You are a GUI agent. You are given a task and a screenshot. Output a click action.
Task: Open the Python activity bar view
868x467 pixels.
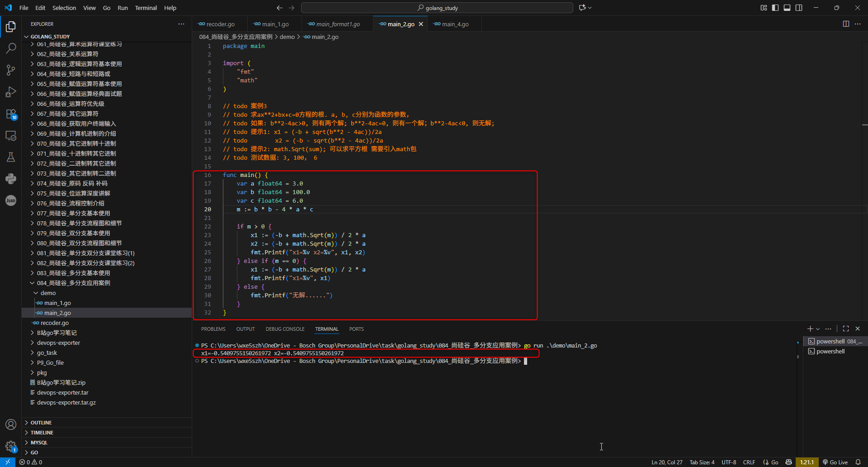(11, 179)
